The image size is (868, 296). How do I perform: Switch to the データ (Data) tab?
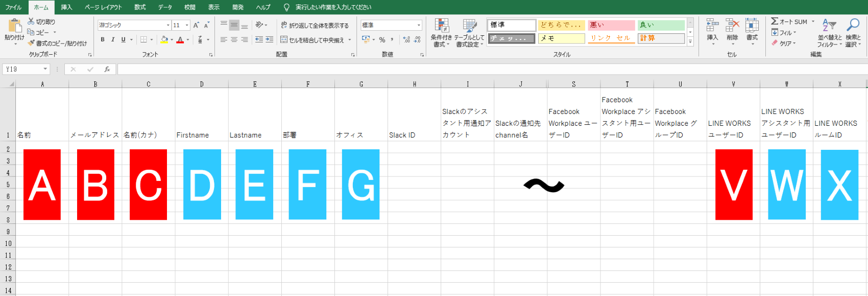(x=165, y=7)
